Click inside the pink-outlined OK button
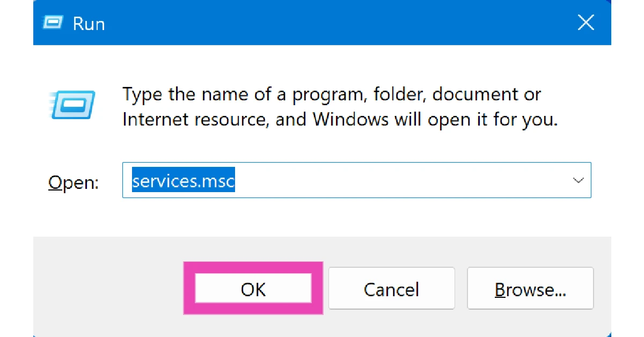The height and width of the screenshot is (337, 644). point(253,288)
